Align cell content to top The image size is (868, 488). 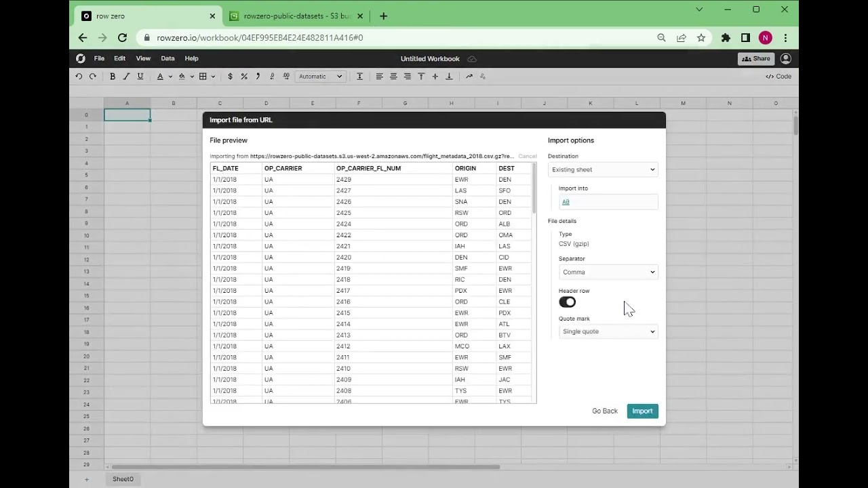[x=421, y=77]
